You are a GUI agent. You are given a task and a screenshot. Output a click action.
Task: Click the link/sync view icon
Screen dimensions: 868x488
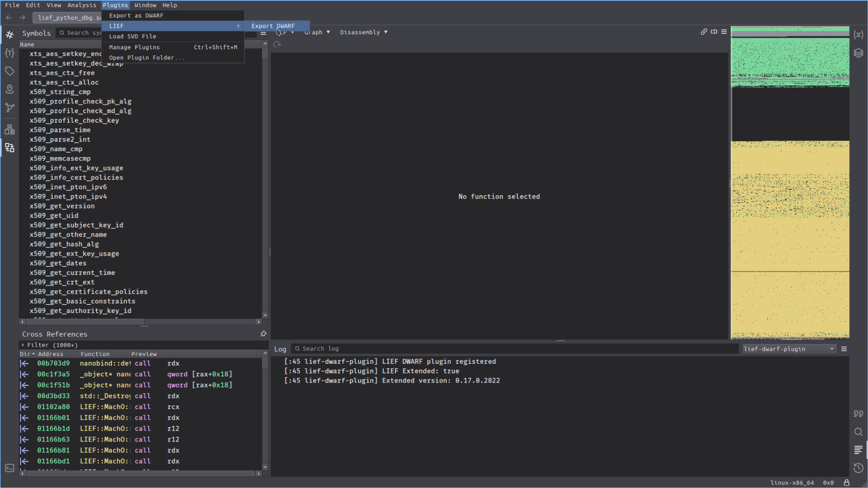[704, 32]
